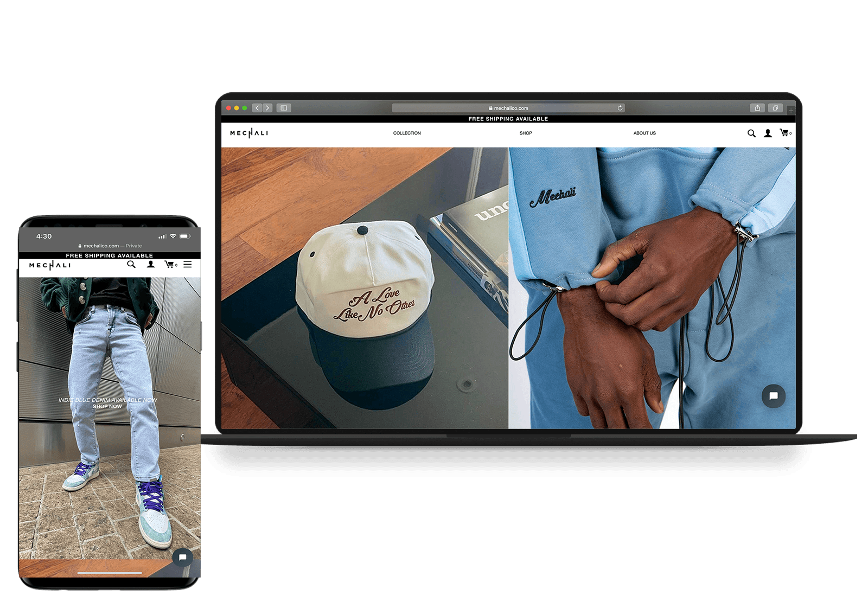Expand the hamburger menu on phone
Image resolution: width=868 pixels, height=615 pixels.
(x=188, y=265)
